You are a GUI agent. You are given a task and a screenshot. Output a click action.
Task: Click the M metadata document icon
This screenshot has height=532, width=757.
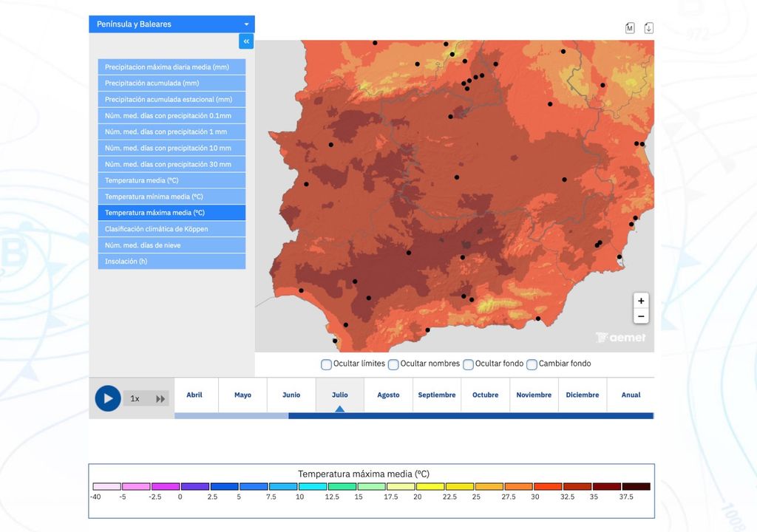coord(630,28)
